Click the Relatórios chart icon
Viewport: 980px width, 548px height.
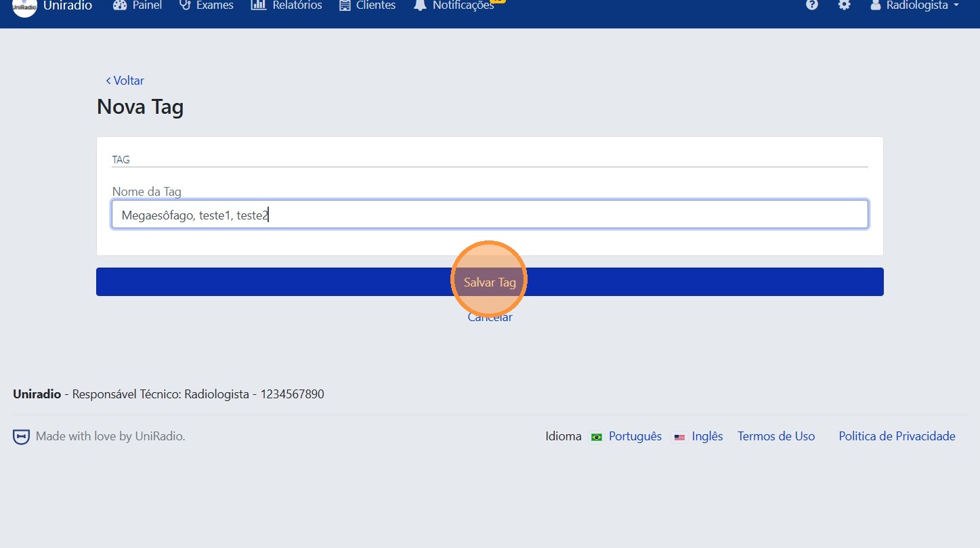click(258, 5)
